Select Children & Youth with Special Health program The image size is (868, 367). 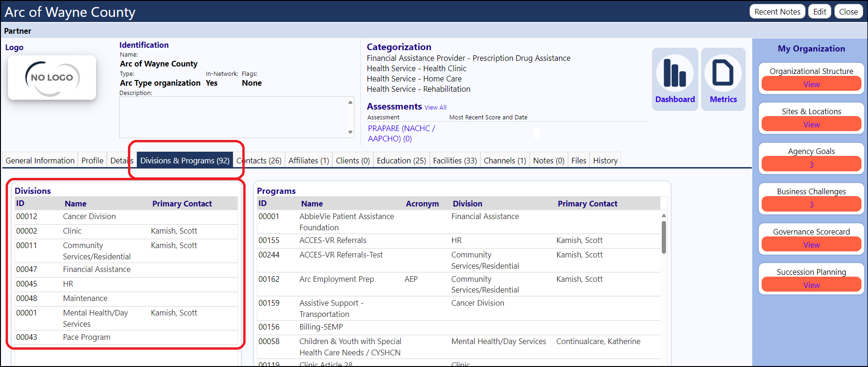click(459, 347)
